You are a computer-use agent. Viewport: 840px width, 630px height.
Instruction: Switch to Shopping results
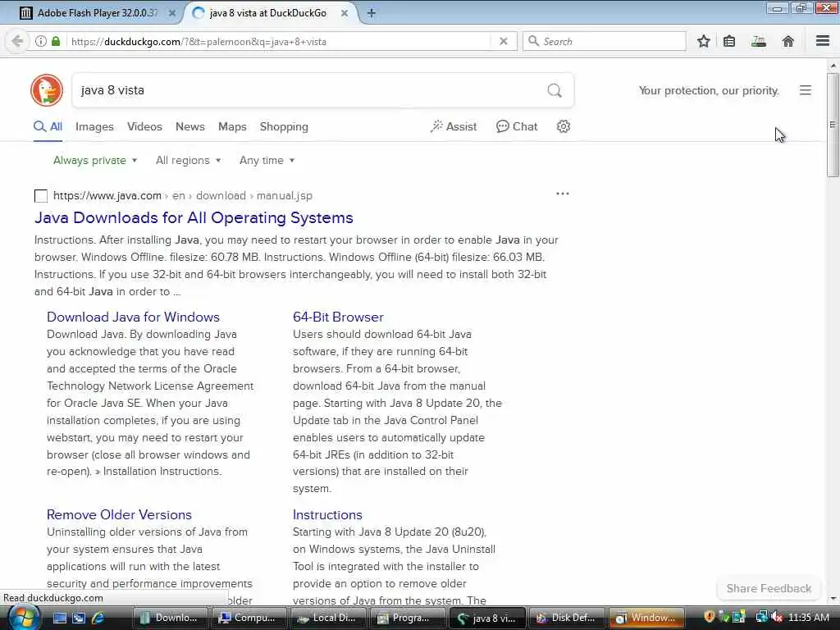click(x=284, y=127)
